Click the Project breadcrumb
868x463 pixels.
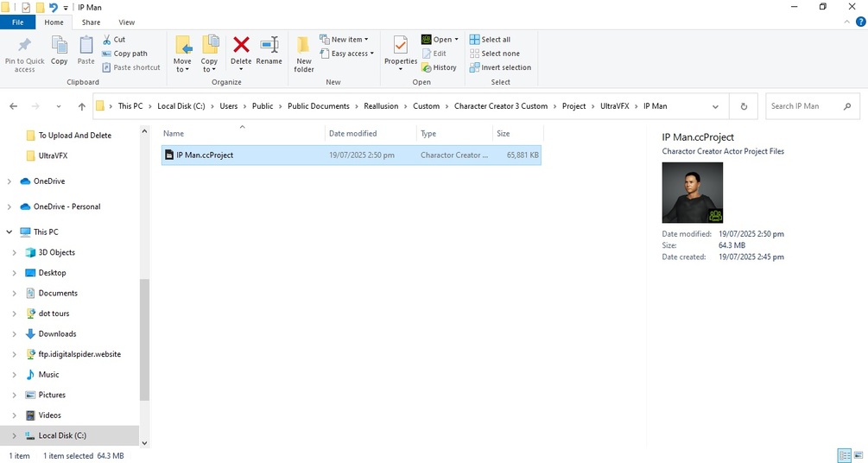tap(573, 106)
